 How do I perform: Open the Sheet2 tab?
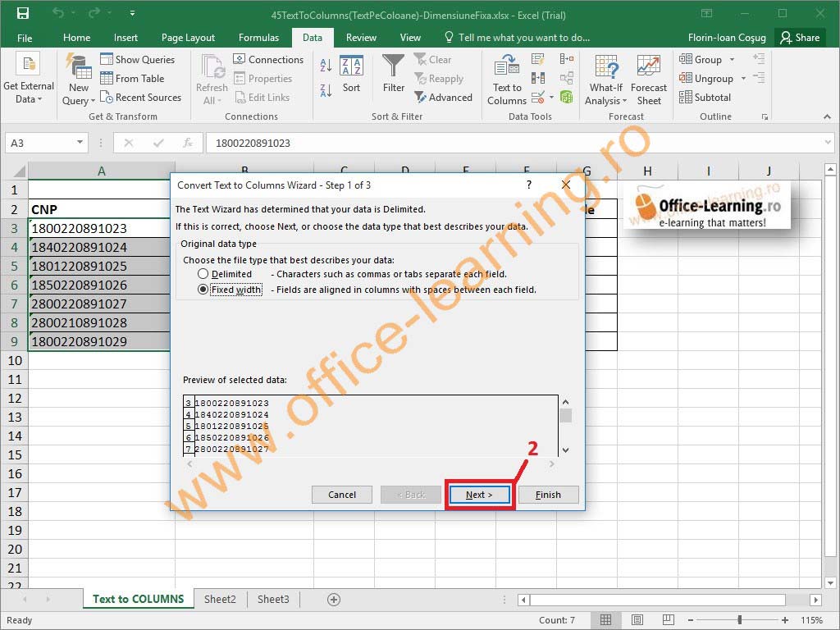coord(220,599)
